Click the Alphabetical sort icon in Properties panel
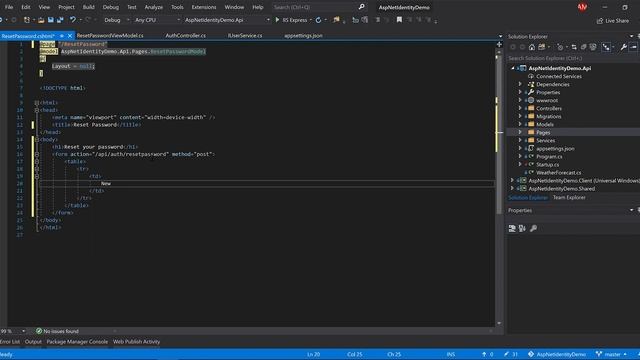640x360 pixels. coord(522,228)
